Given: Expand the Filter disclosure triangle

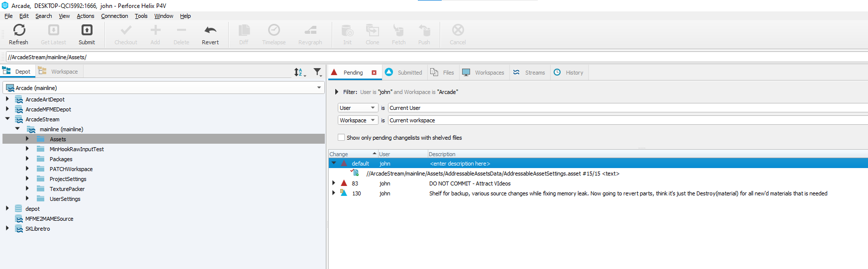Looking at the screenshot, I should tap(337, 92).
